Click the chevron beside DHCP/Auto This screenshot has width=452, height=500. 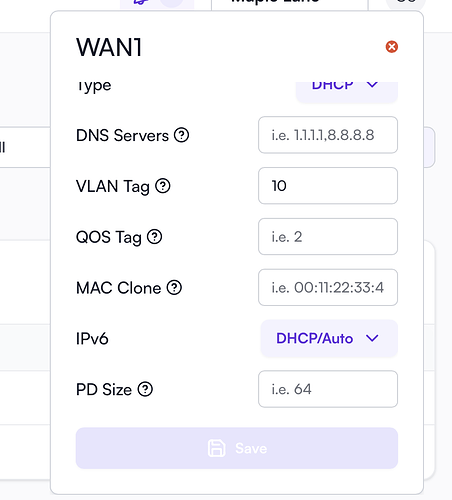[x=372, y=338]
